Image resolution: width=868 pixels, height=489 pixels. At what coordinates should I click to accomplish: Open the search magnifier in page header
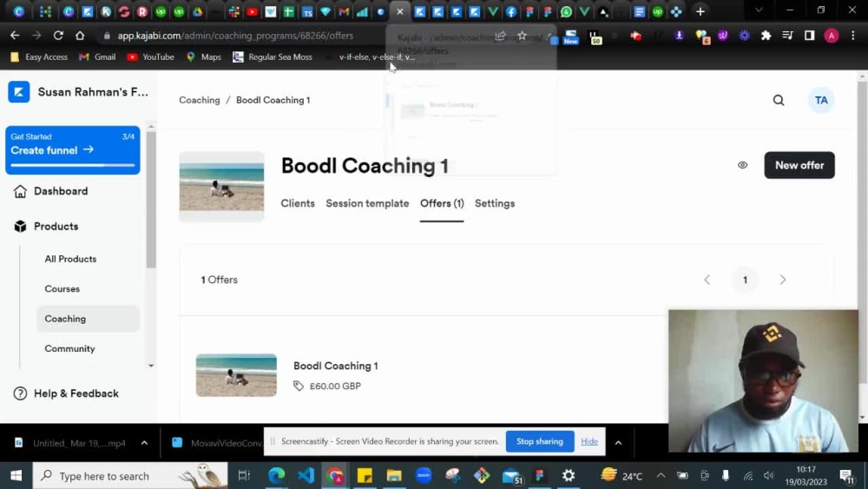(779, 100)
